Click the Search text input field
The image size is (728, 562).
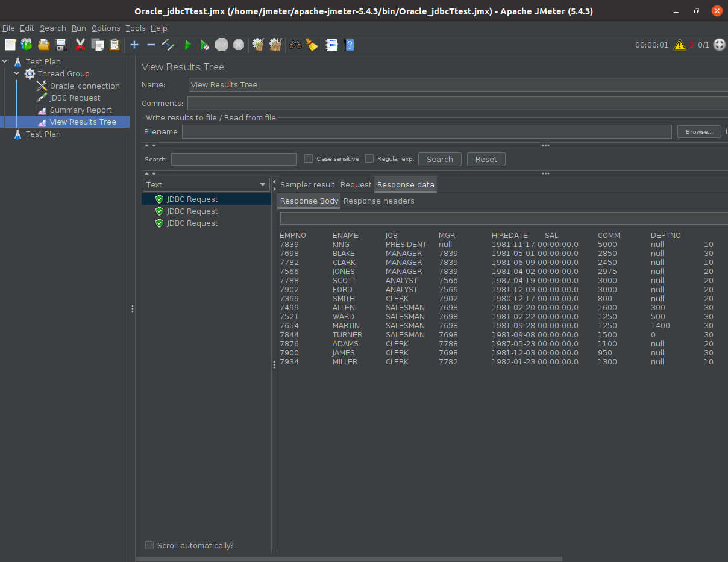[x=234, y=159]
